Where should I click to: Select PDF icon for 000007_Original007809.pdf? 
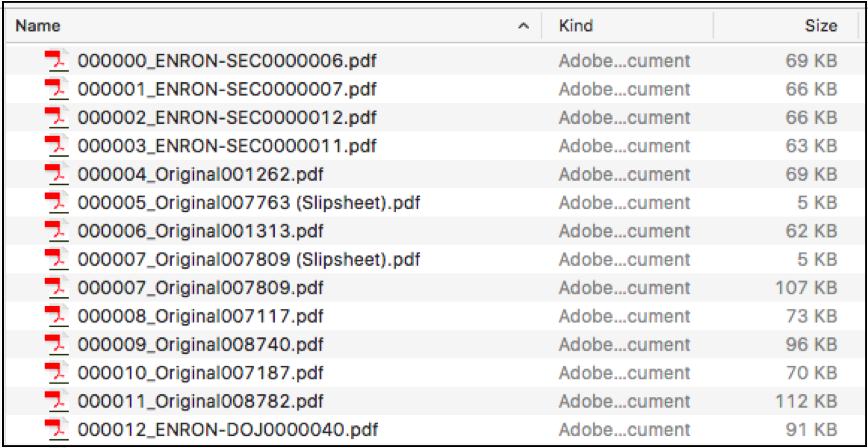[x=56, y=287]
